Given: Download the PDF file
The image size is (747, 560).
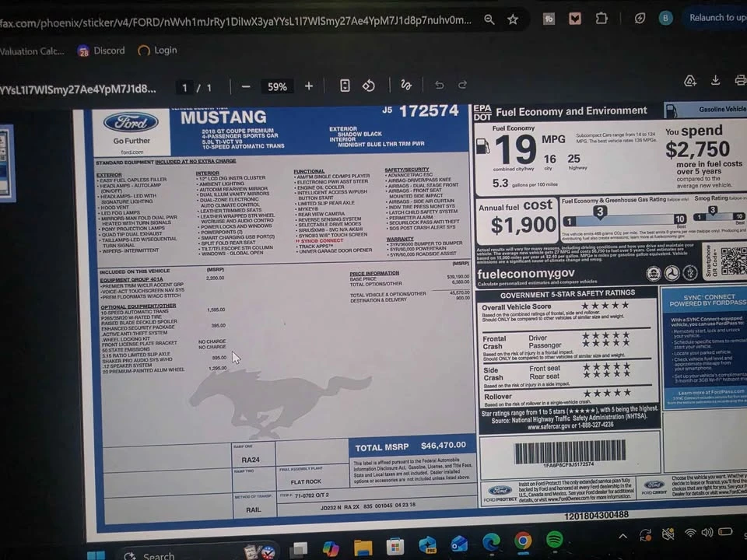Looking at the screenshot, I should pos(715,80).
